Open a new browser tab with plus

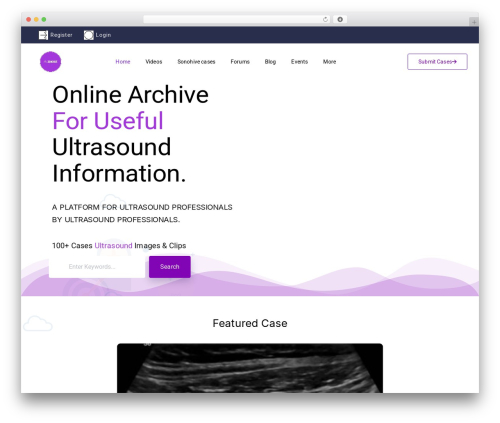pyautogui.click(x=474, y=22)
